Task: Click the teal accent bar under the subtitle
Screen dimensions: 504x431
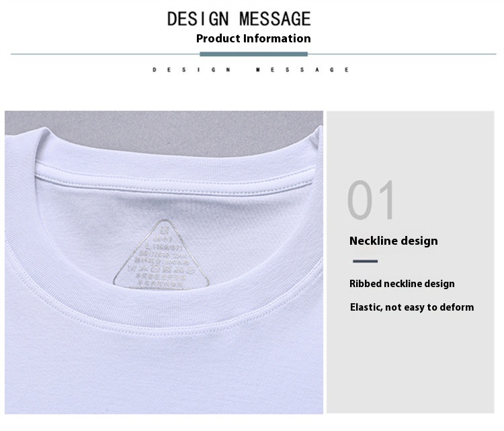Action: click(x=253, y=54)
